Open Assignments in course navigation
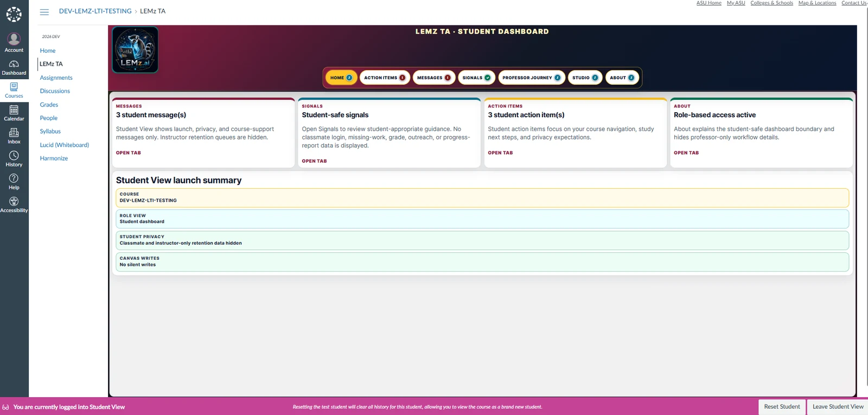 (x=56, y=78)
